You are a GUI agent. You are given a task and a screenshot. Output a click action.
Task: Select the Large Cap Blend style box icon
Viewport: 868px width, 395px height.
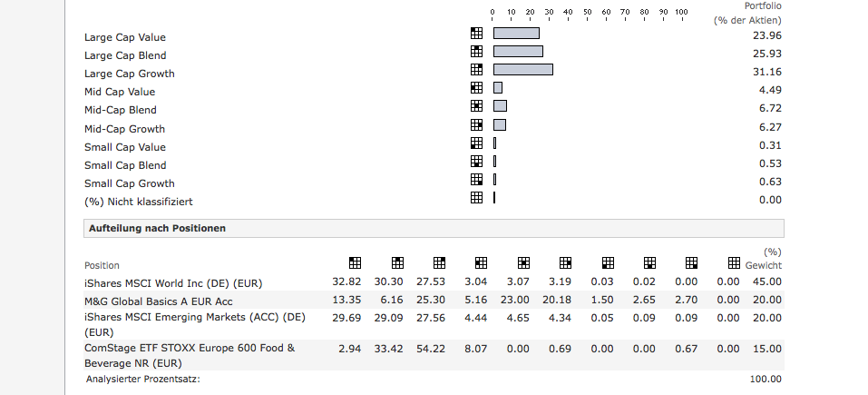pyautogui.click(x=477, y=52)
